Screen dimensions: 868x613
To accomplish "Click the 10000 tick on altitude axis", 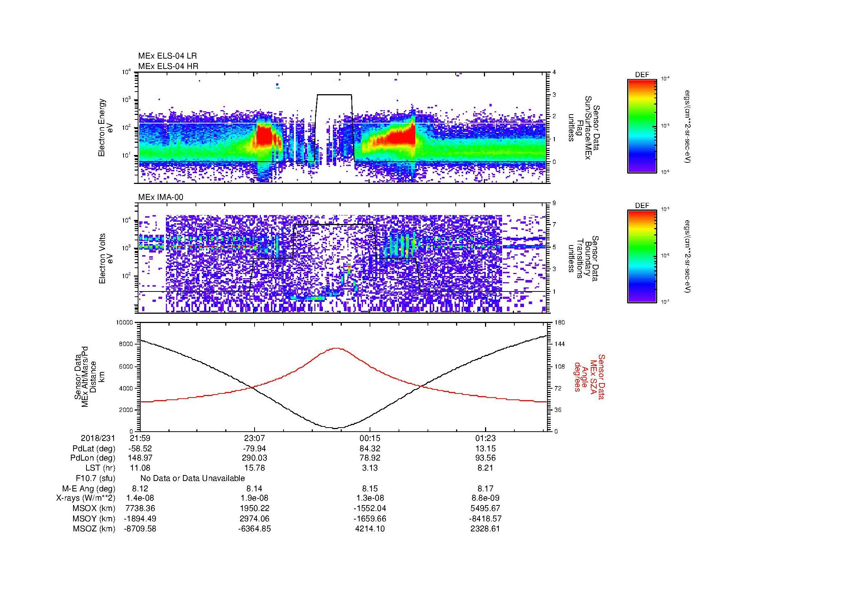I will [x=125, y=323].
